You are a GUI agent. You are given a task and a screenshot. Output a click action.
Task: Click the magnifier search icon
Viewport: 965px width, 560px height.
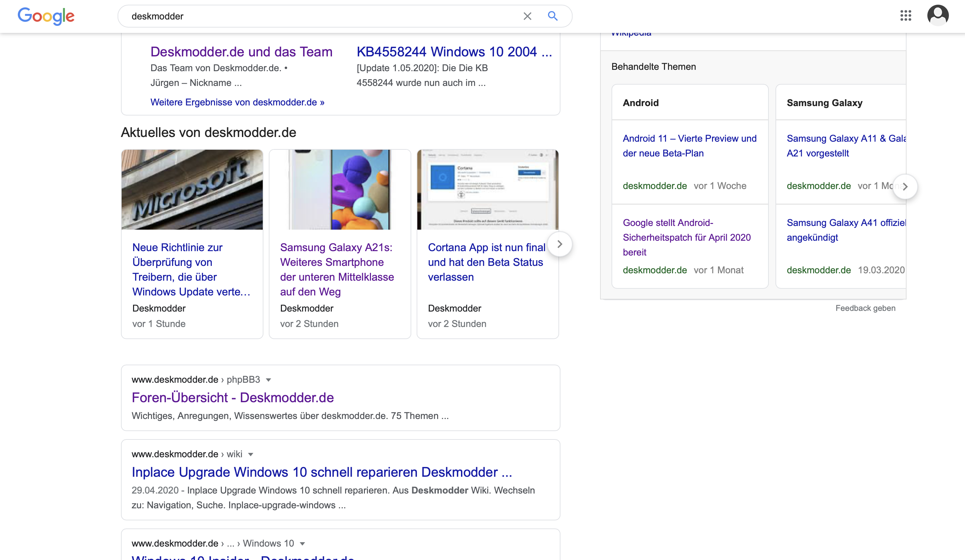pyautogui.click(x=553, y=16)
